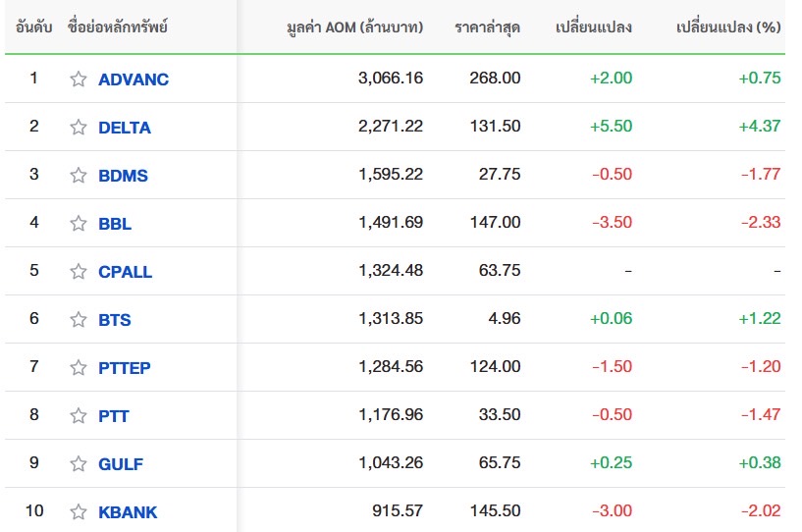
Task: Open the BDMS ticker link
Action: point(123,176)
